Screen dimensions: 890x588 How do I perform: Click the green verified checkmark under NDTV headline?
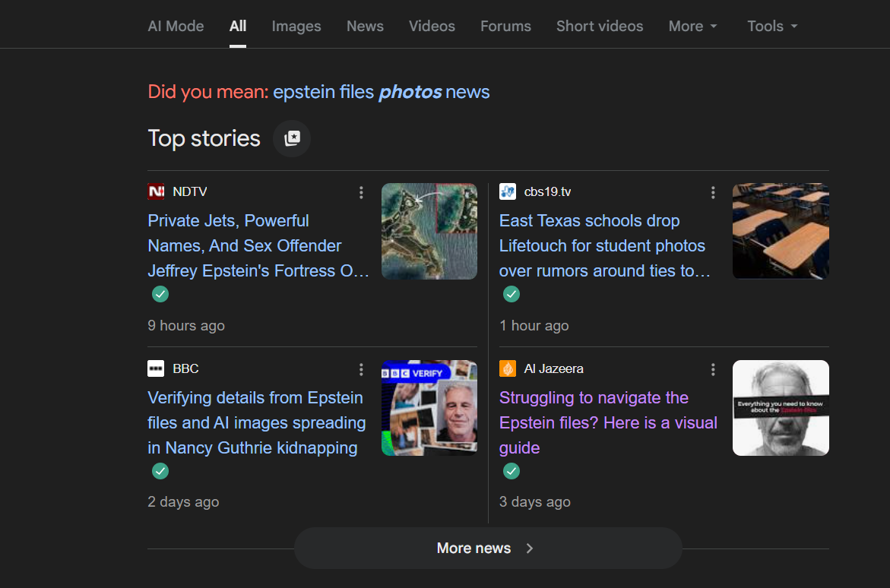[160, 294]
